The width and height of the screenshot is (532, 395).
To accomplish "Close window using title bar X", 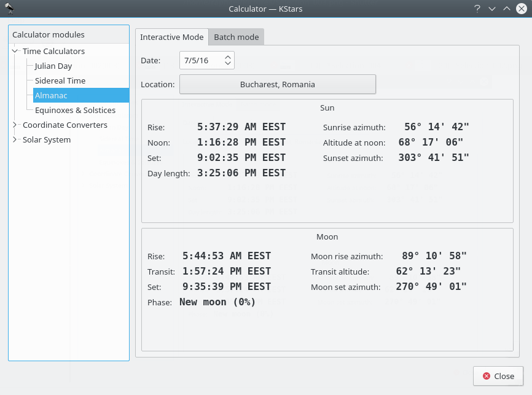I will [x=522, y=9].
